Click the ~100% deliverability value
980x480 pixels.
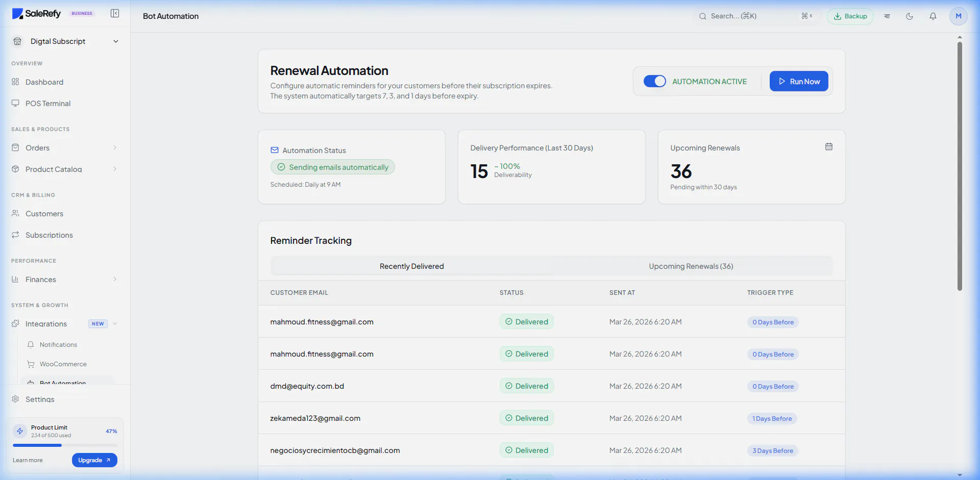(507, 166)
